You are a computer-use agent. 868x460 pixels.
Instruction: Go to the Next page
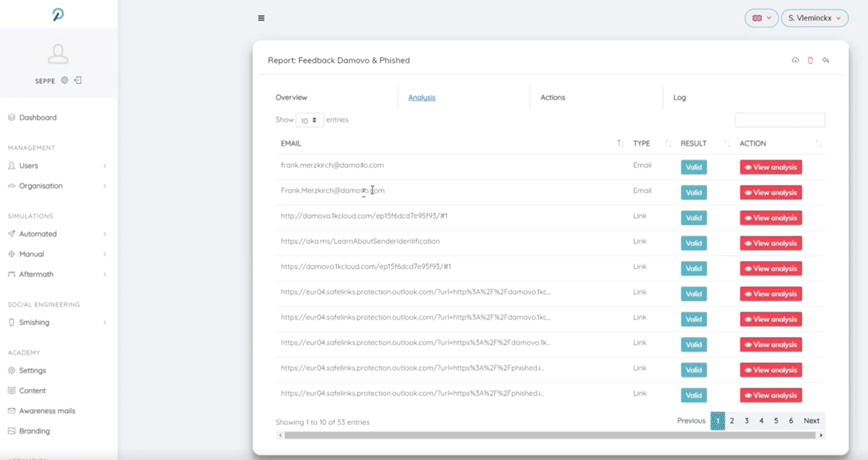click(812, 421)
